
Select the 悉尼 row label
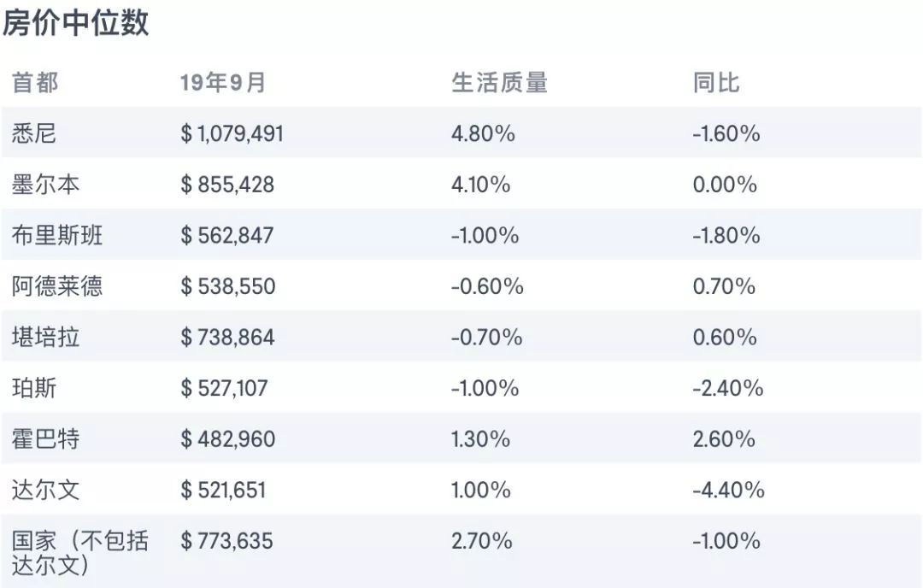[x=34, y=133]
